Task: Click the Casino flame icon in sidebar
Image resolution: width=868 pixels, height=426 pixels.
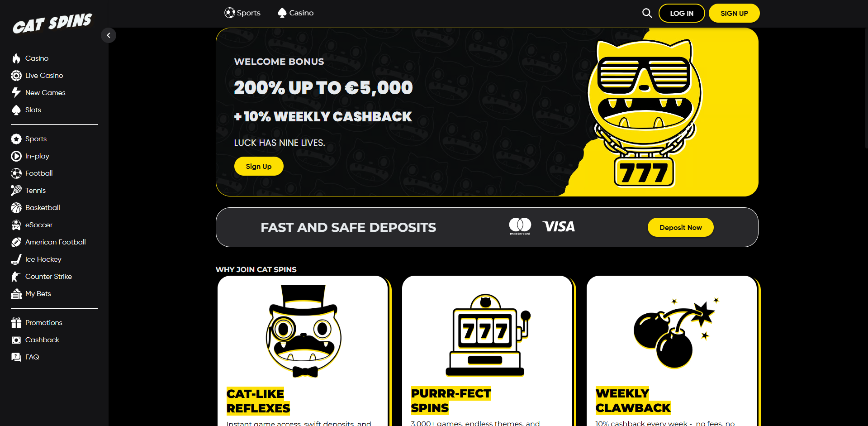Action: (x=16, y=58)
